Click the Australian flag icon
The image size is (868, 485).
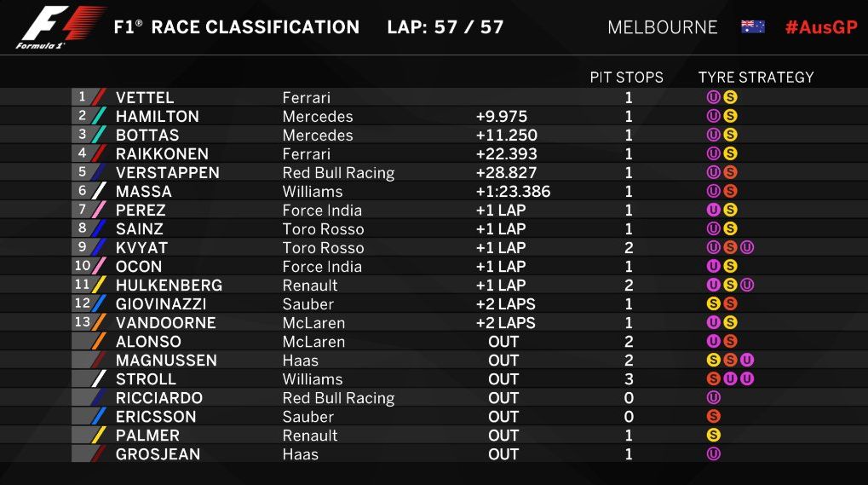click(752, 26)
